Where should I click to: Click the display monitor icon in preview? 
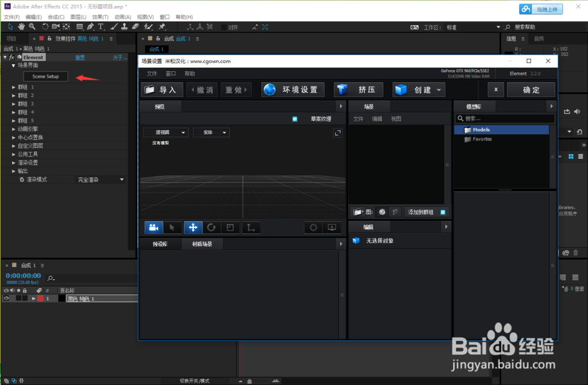[332, 227]
